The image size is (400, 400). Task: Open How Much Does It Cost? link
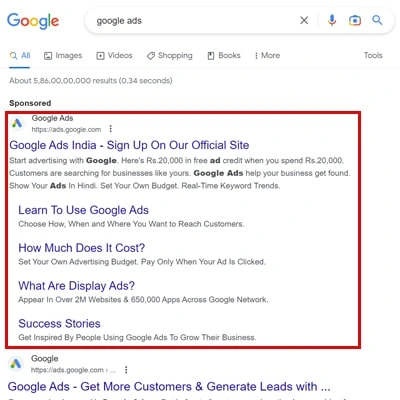[x=82, y=248]
